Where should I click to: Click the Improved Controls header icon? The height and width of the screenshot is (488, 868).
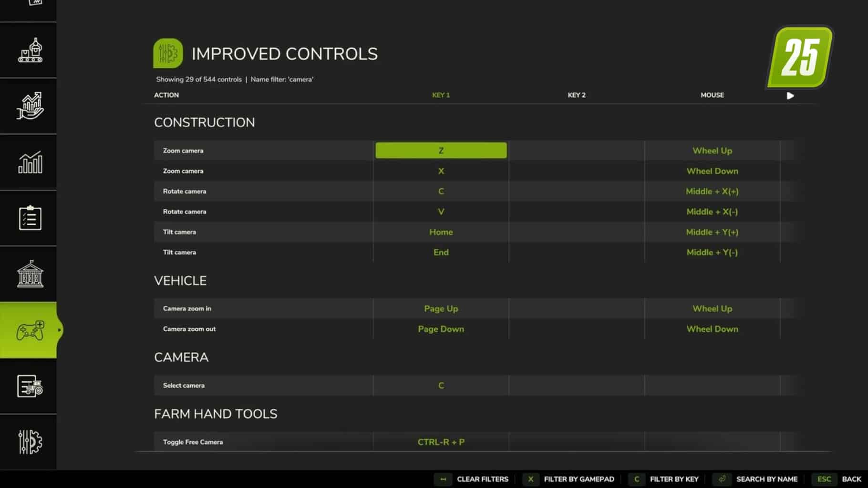168,53
